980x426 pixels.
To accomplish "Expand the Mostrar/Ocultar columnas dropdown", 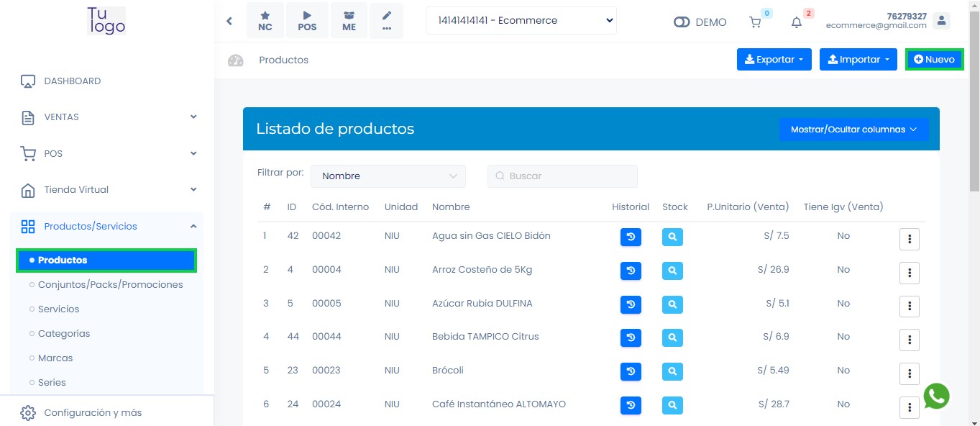I will point(853,130).
